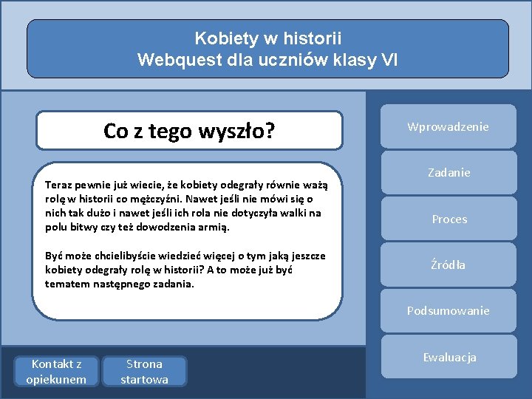Image resolution: width=532 pixels, height=399 pixels.
Task: Go to the Zadanie page
Action: pyautogui.click(x=449, y=173)
